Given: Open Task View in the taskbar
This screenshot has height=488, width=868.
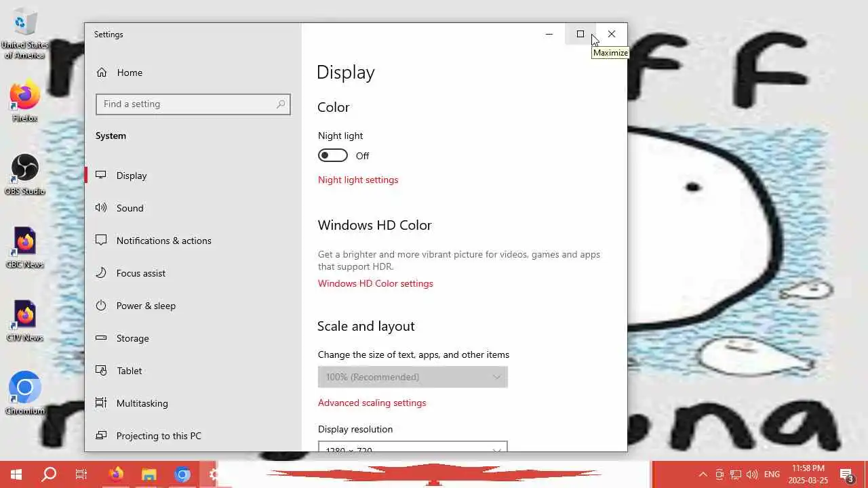Looking at the screenshot, I should point(81,474).
